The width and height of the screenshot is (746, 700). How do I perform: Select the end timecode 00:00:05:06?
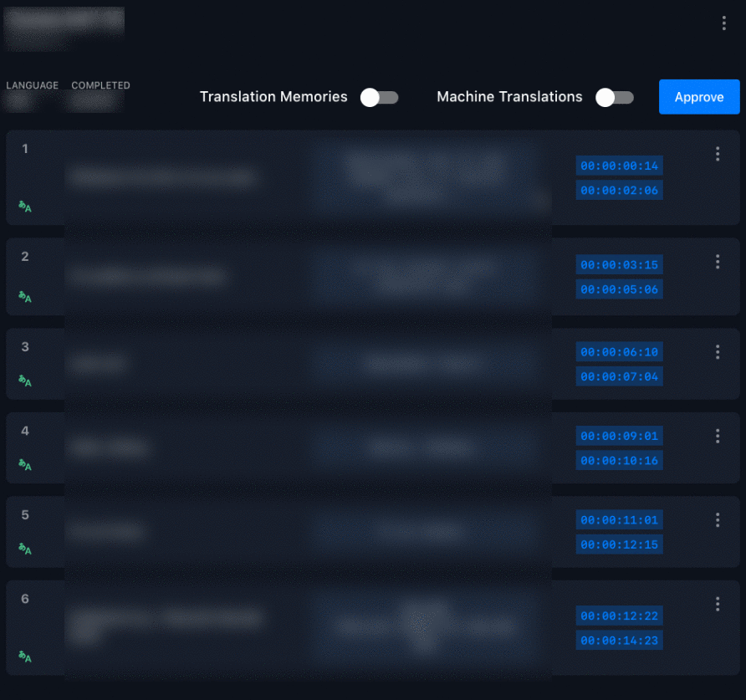619,289
